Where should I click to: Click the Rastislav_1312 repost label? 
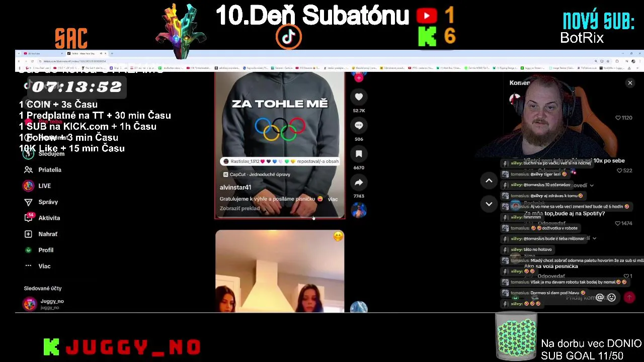pos(280,161)
